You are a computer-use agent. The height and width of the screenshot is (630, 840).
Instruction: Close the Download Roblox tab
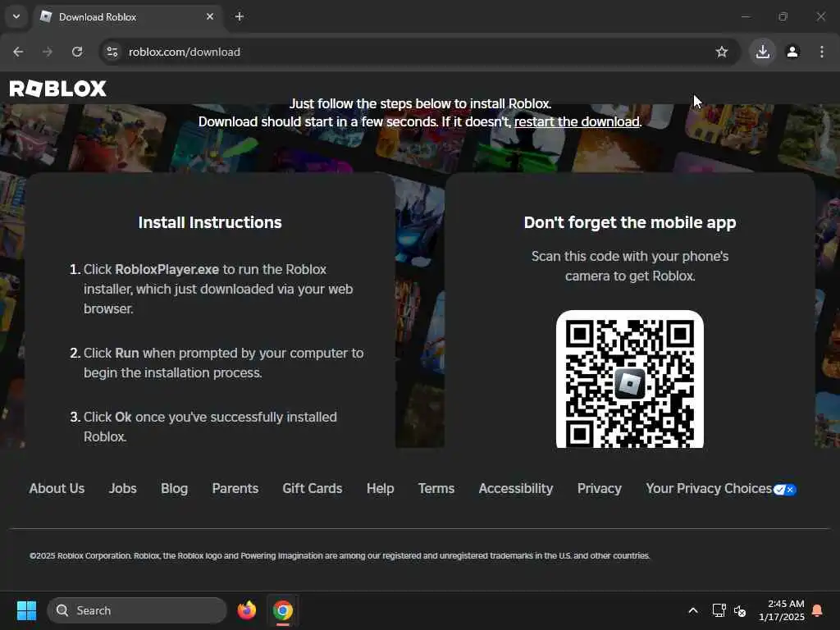(210, 16)
